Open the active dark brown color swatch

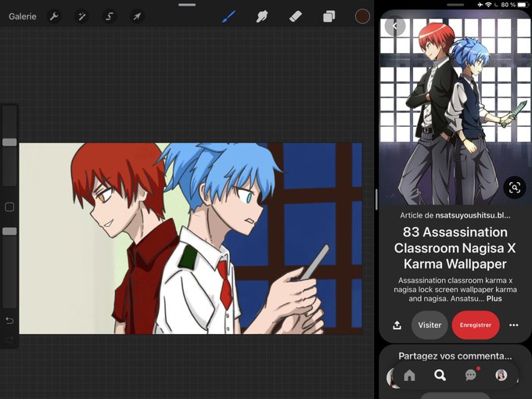click(x=362, y=16)
